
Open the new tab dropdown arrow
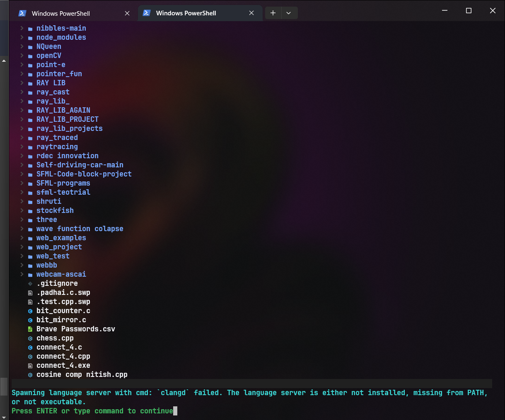tap(289, 13)
